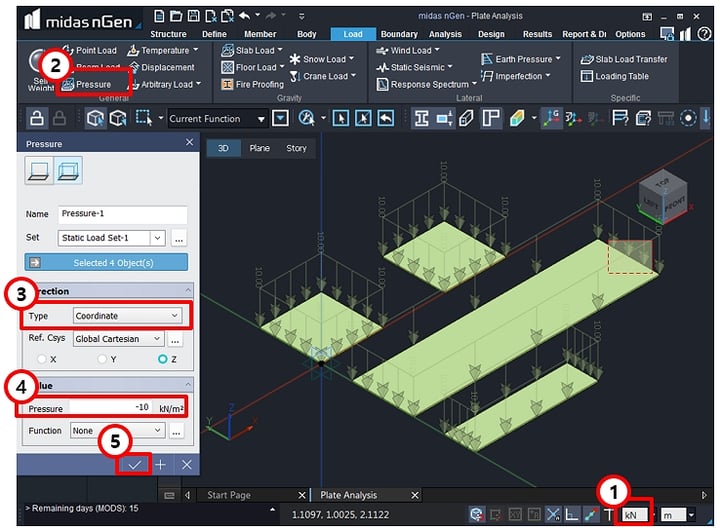Click the plus Apply button

pos(160,465)
